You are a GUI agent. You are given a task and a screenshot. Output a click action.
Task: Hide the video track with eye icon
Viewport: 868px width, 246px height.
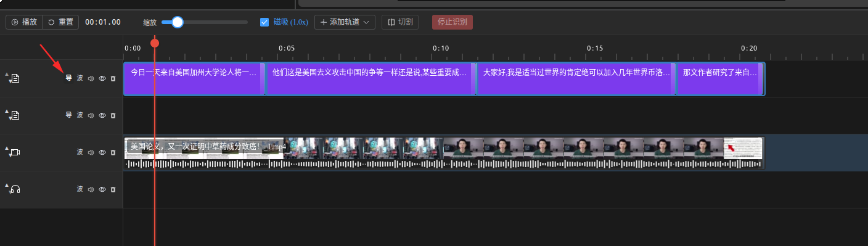102,152
